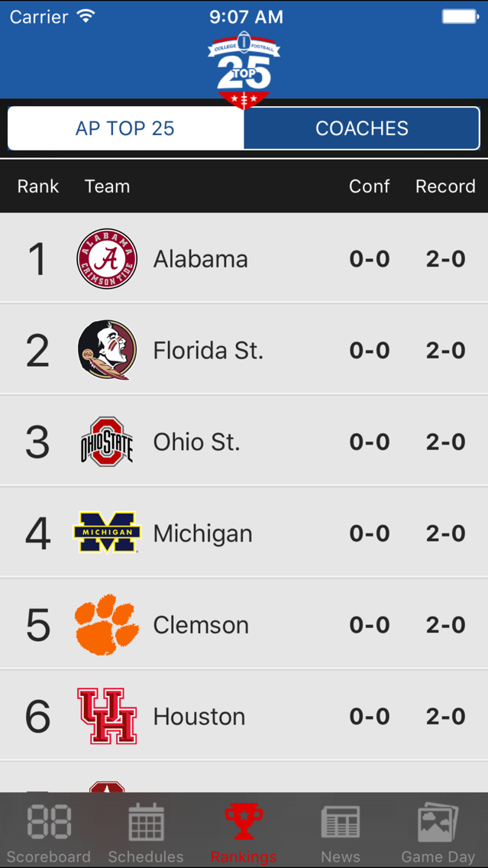Click the Conf column header
Viewport: 488px width, 868px height.
[370, 186]
